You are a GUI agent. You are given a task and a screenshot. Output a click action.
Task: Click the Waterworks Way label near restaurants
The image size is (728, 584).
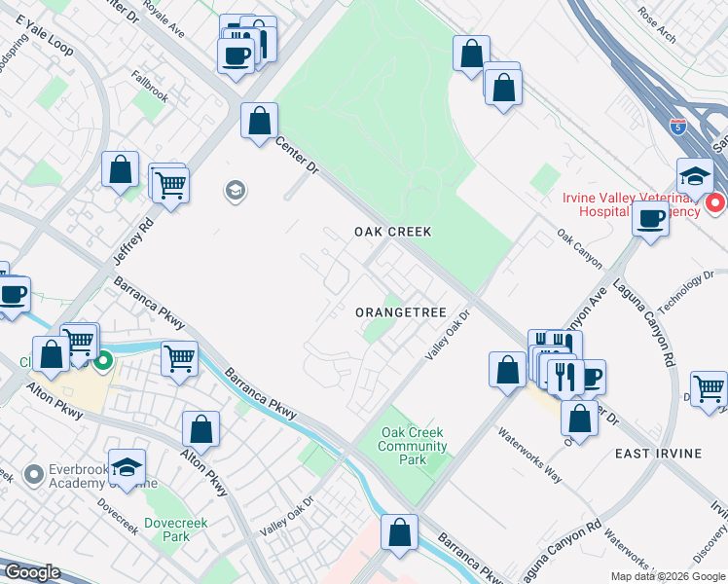pos(529,456)
